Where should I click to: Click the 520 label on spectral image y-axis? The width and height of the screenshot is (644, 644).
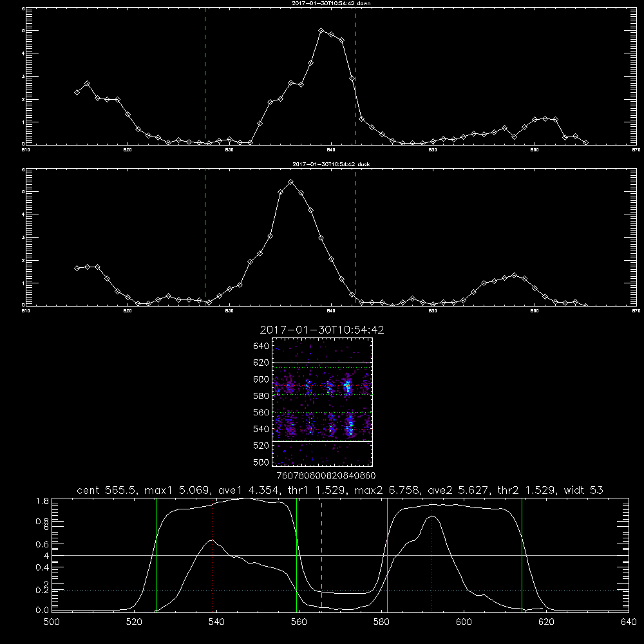(x=261, y=446)
